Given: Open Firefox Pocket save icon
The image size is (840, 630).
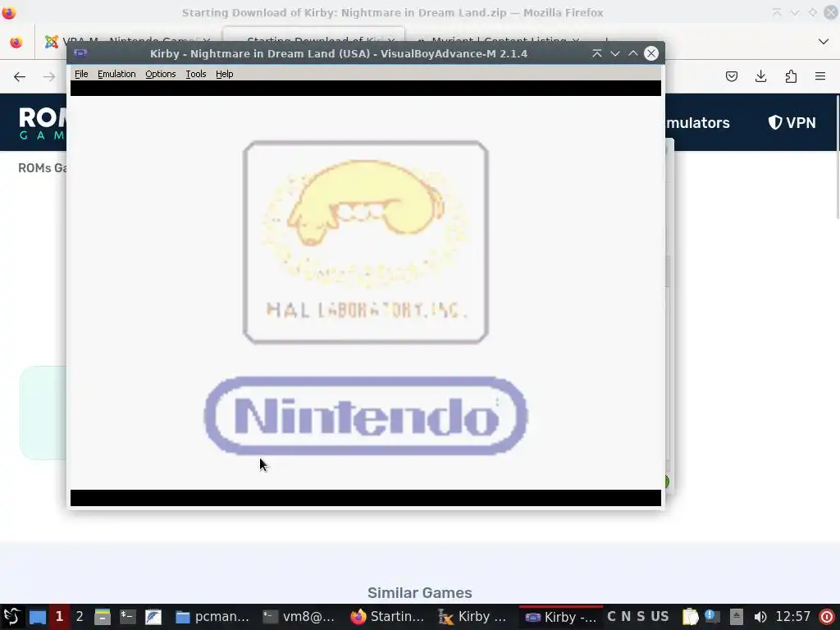Looking at the screenshot, I should pyautogui.click(x=731, y=76).
